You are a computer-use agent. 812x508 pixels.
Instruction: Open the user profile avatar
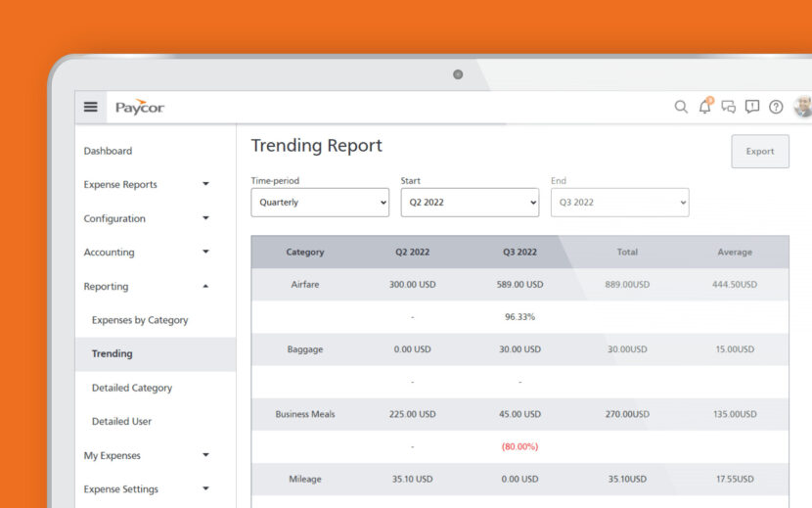click(x=802, y=107)
